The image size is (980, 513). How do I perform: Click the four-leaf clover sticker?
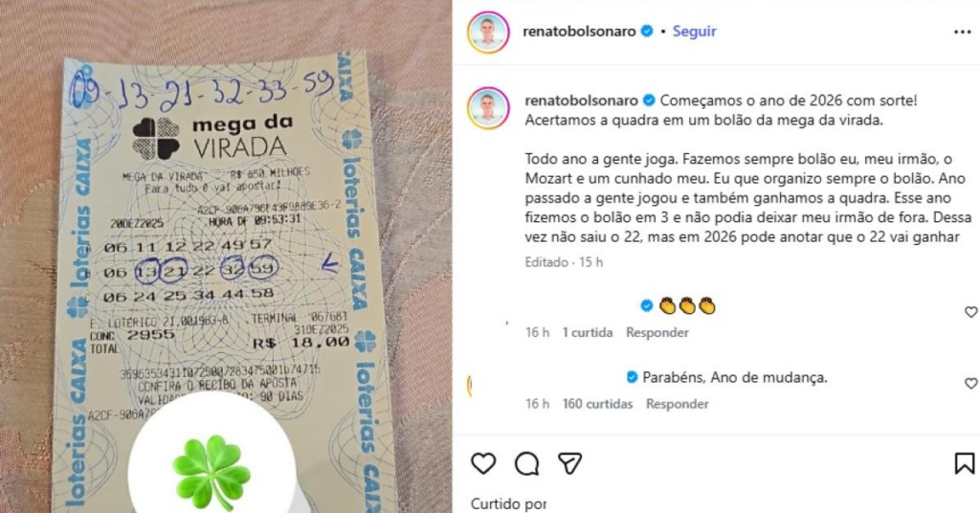click(212, 473)
